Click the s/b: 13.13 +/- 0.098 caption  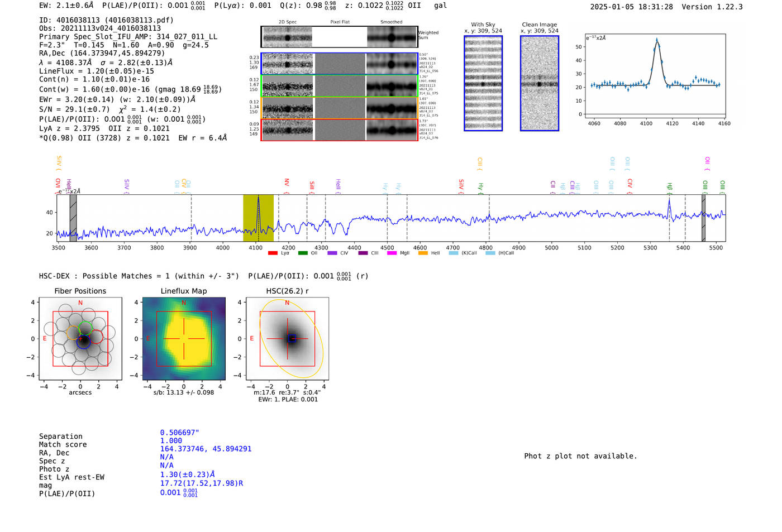[184, 392]
